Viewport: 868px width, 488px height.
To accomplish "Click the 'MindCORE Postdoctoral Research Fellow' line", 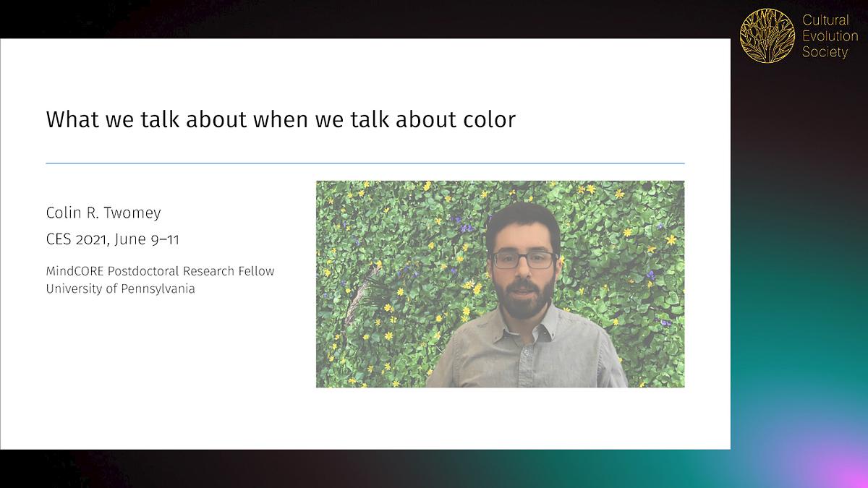I will tap(160, 271).
